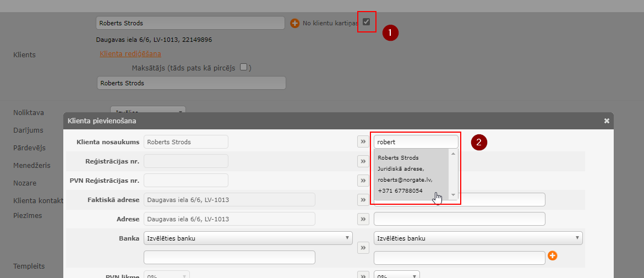
Task: Click the payer field showing Roberts Strods
Action: (191, 83)
